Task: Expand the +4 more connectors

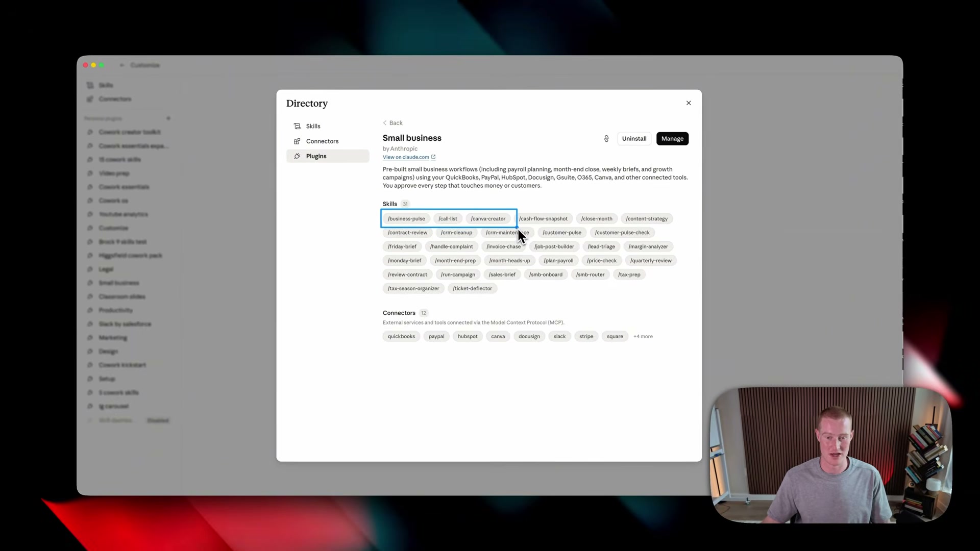Action: (643, 337)
